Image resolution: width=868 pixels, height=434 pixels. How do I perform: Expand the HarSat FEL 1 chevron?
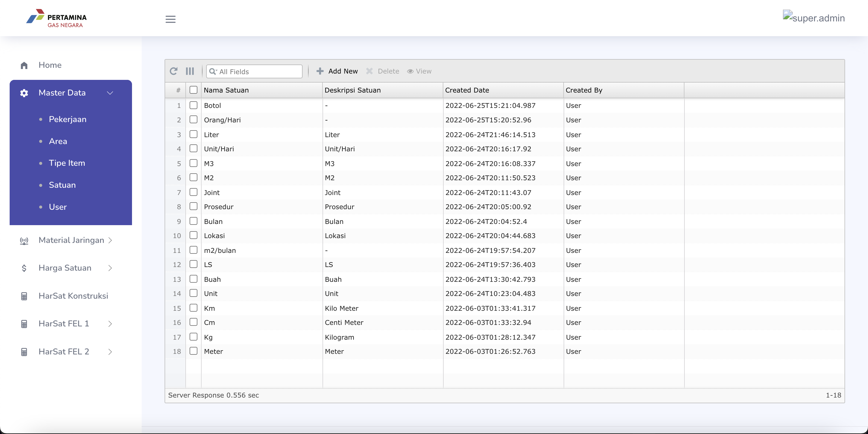[x=110, y=324]
